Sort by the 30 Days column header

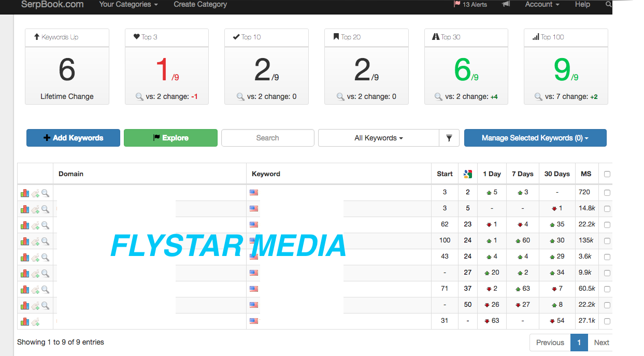pos(557,174)
